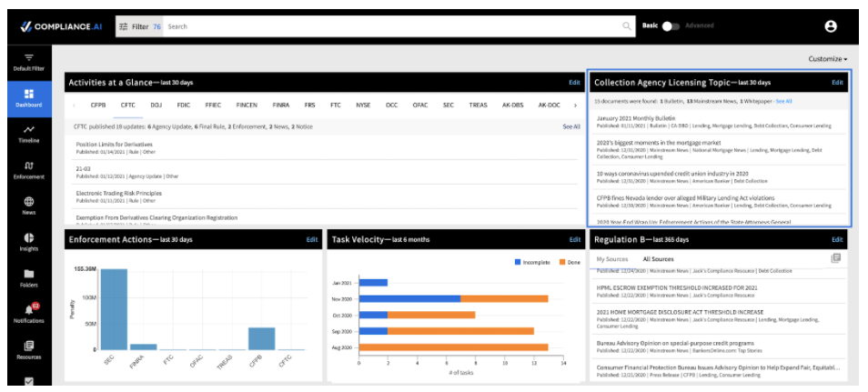Open Exemption From Derivatives Clearing Organization Registration
Screen dimensions: 868x392
(156, 217)
